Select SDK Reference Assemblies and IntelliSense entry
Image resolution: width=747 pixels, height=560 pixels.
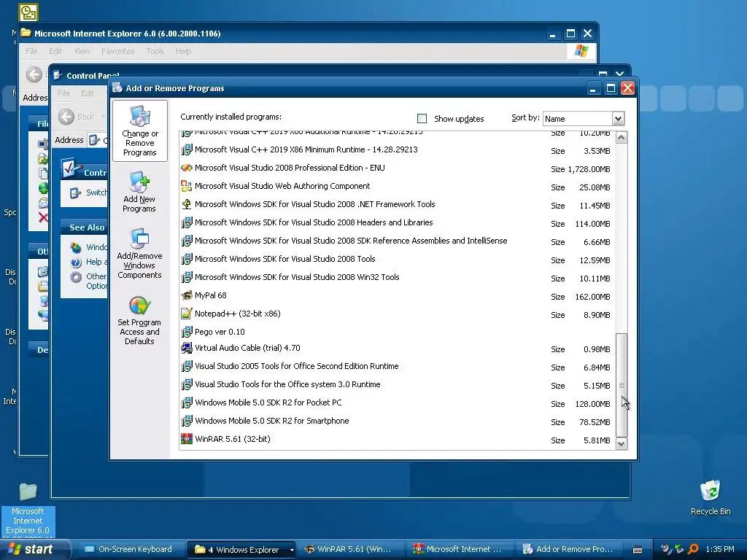395,241
